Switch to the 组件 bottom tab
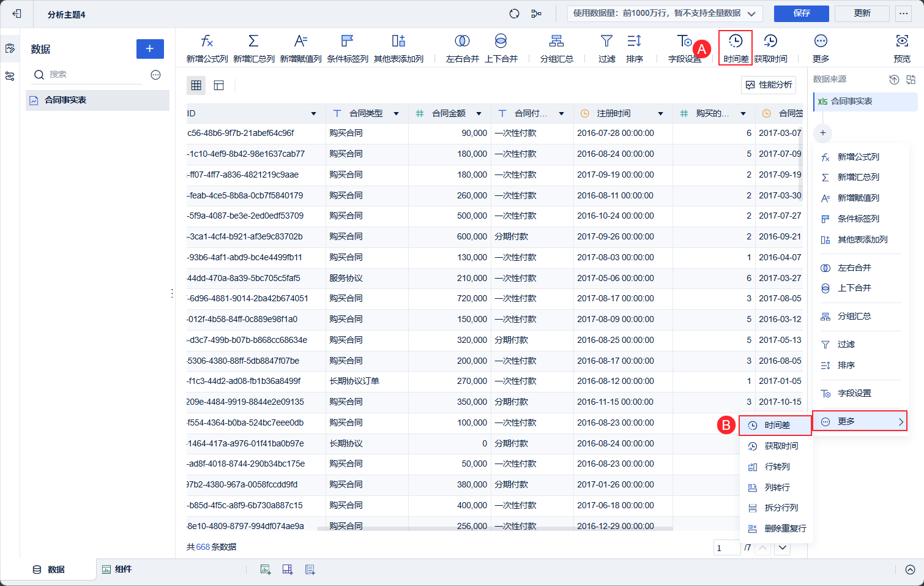924x586 pixels. click(117, 569)
